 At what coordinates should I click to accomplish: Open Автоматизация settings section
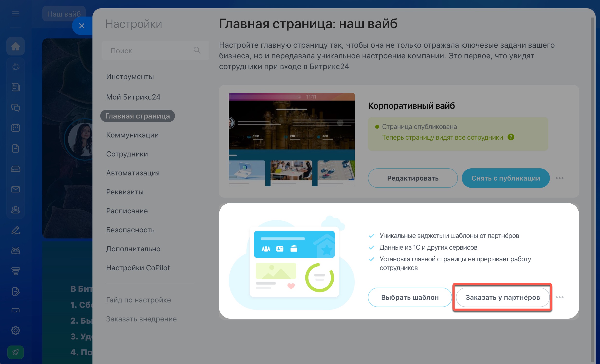[x=133, y=173]
